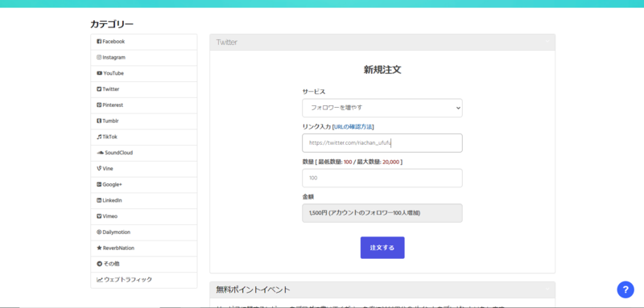
Task: Select the ウェブトラフィック category label
Action: click(128, 280)
